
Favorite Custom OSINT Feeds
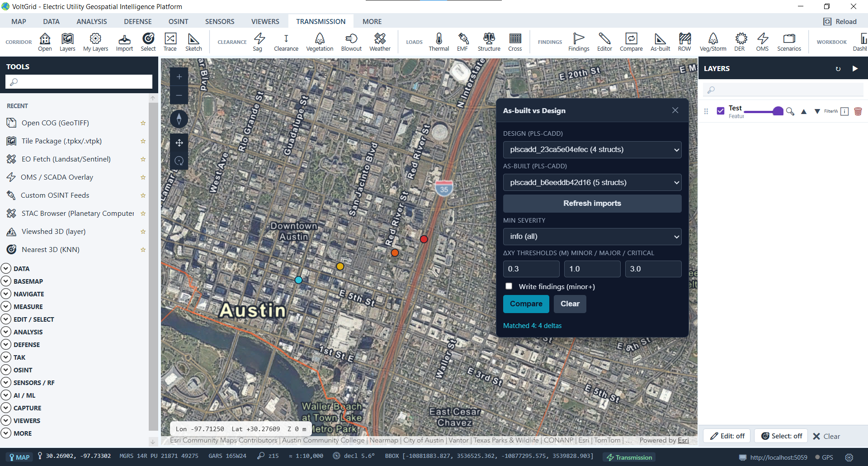click(x=143, y=195)
